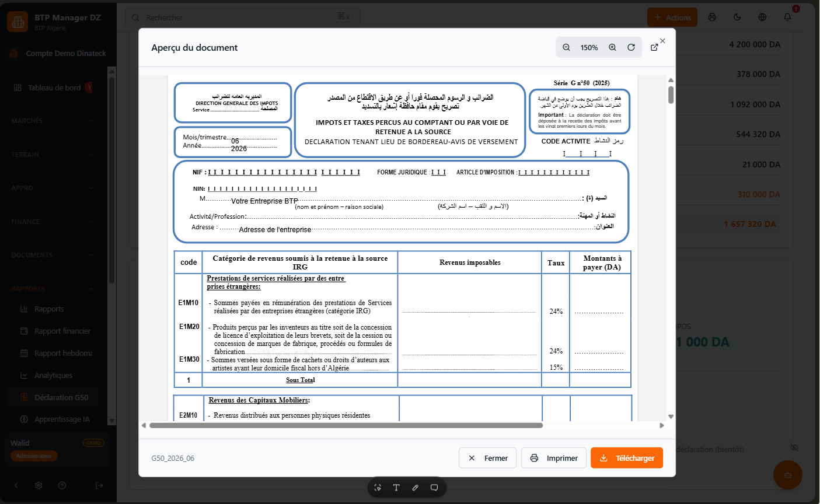Go to Rapport financier
The height and width of the screenshot is (504, 820).
click(53, 331)
